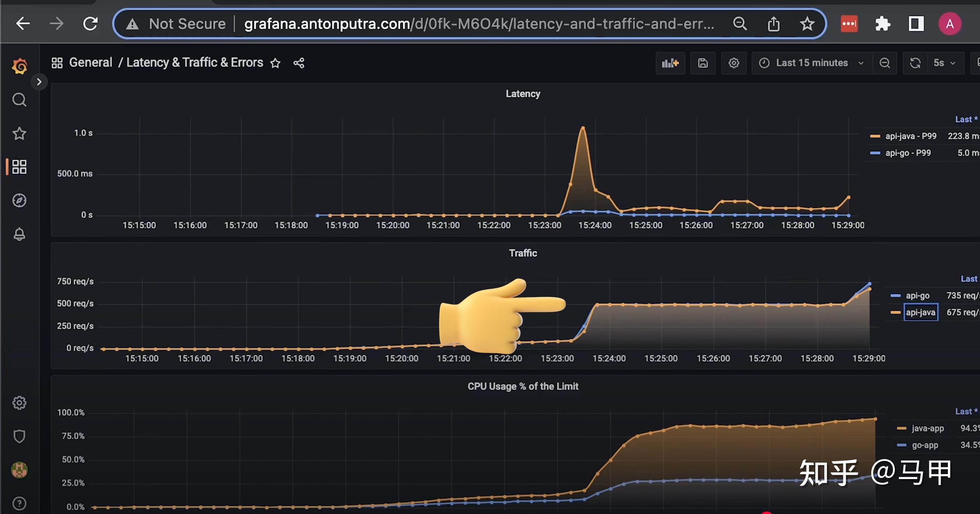Viewport: 980px width, 514px height.
Task: Open Grafana home logo
Action: [20, 66]
